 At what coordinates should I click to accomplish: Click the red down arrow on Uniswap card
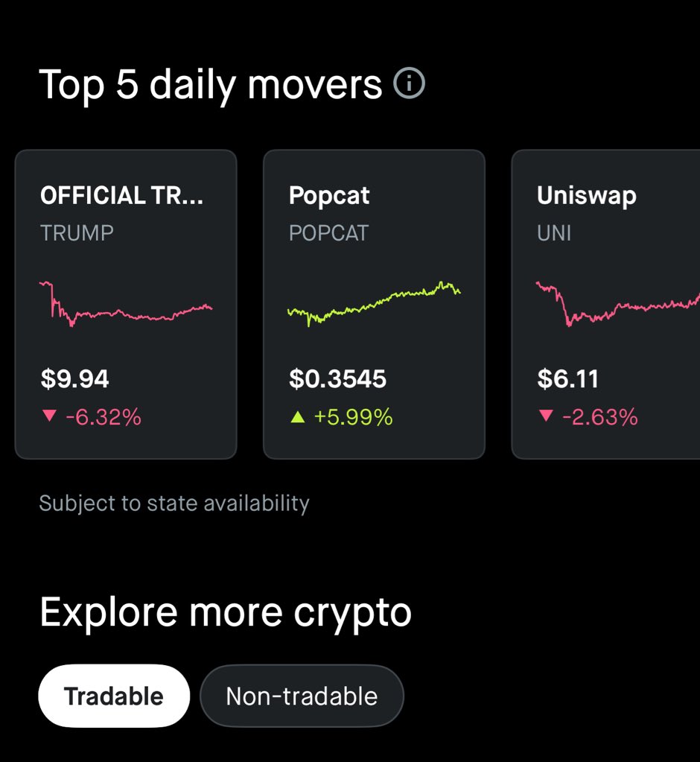click(x=546, y=416)
